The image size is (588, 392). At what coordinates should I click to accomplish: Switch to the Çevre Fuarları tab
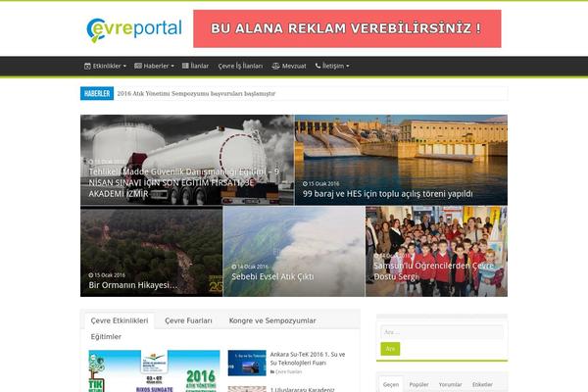(x=188, y=320)
